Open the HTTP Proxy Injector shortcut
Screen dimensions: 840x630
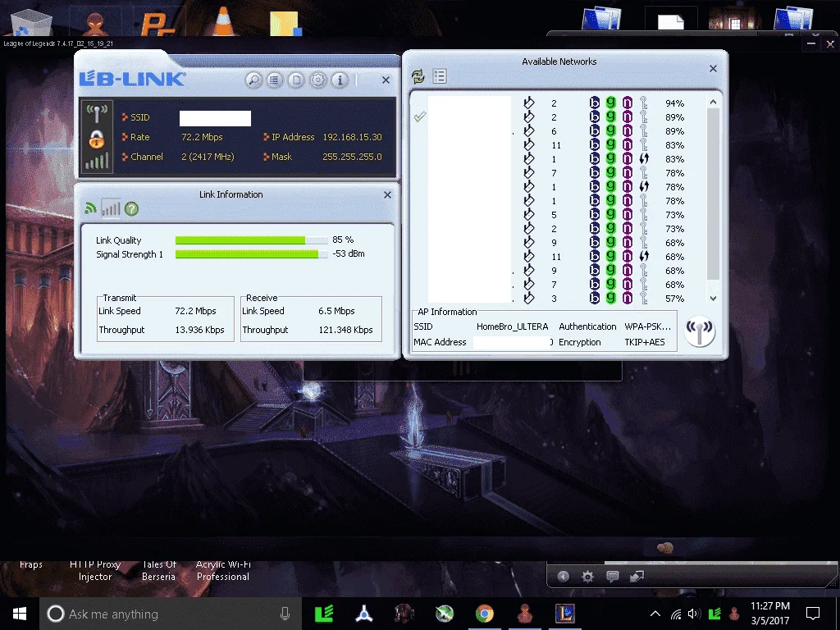click(x=95, y=571)
